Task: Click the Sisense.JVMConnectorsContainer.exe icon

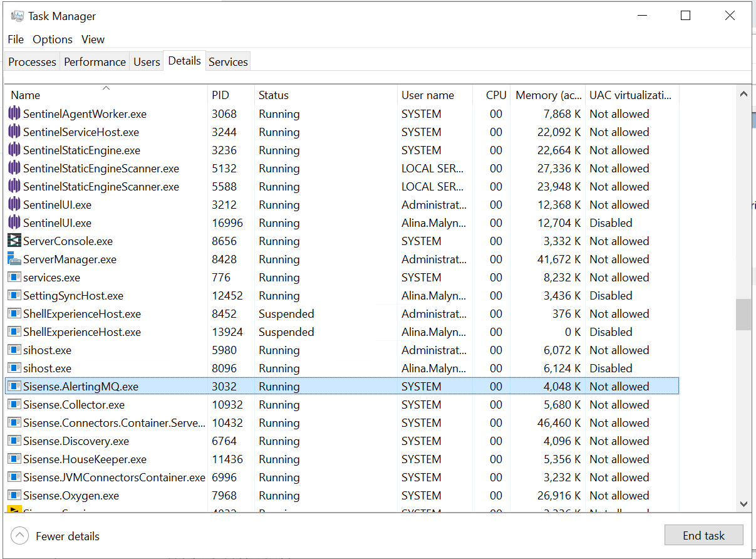Action: click(x=14, y=477)
